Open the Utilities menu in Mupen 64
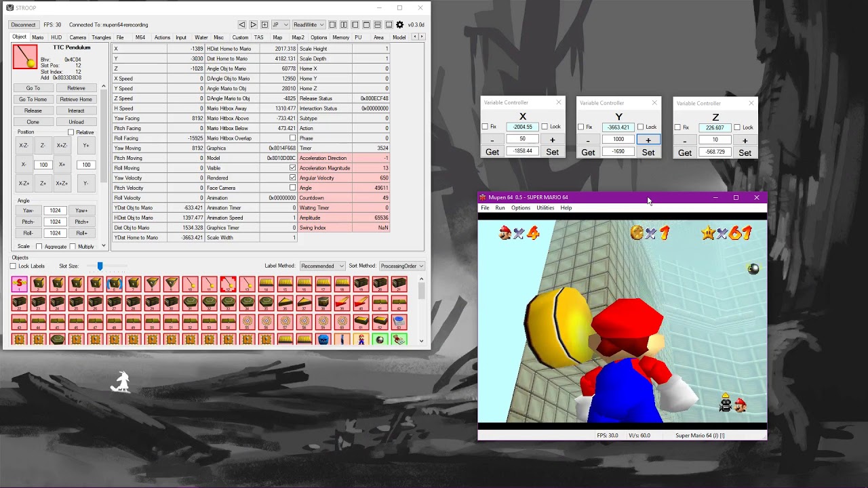This screenshot has height=488, width=868. point(545,208)
